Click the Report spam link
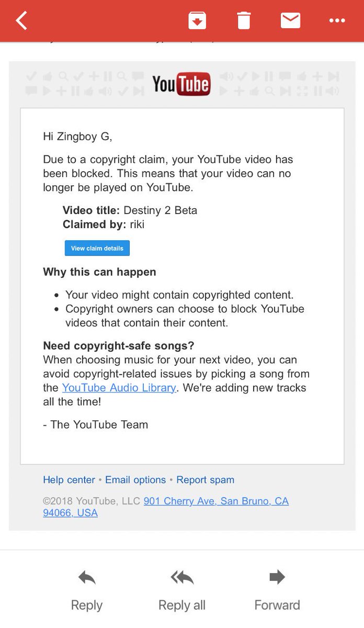This screenshot has height=628, width=364. coord(205,480)
